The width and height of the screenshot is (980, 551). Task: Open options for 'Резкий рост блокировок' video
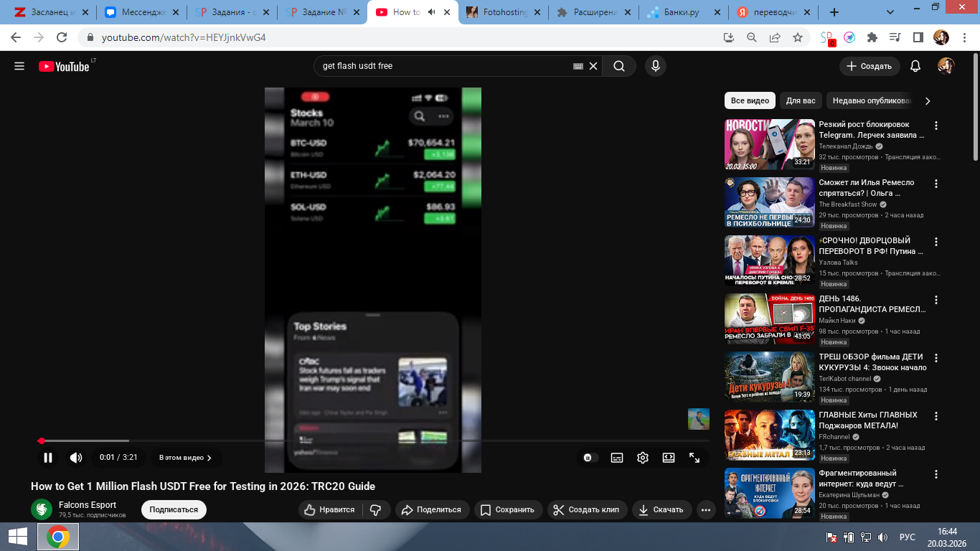click(x=936, y=126)
